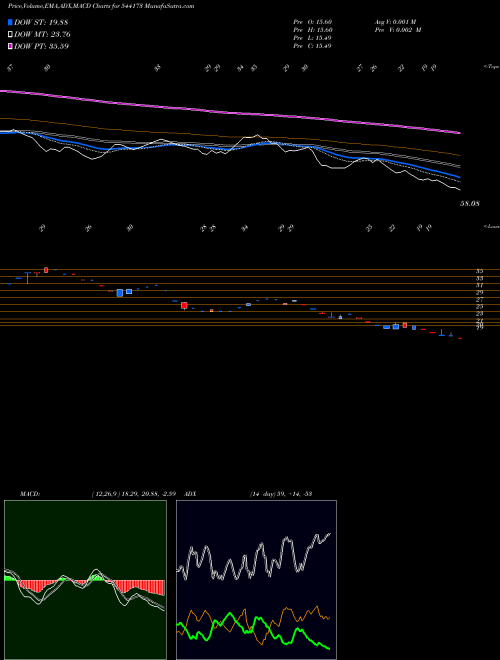The image size is (500, 660).
Task: Click the 'Pre H: 15.60' value
Action: click(x=313, y=30)
